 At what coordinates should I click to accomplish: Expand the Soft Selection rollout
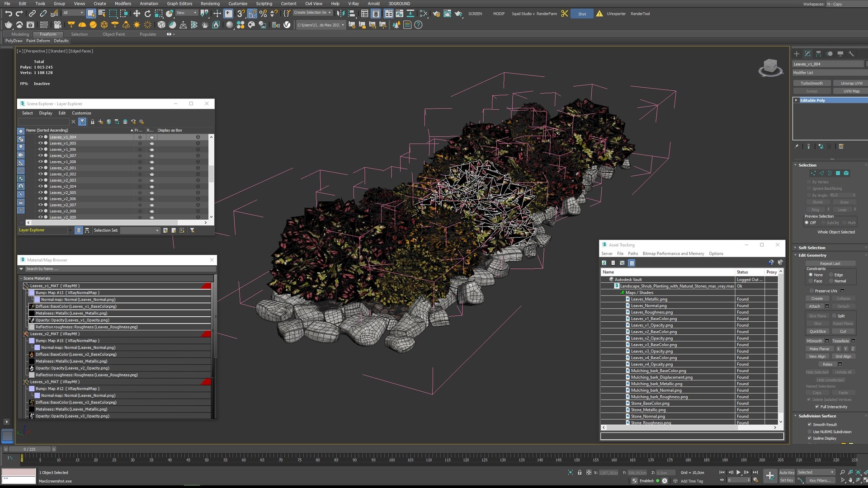click(x=811, y=248)
